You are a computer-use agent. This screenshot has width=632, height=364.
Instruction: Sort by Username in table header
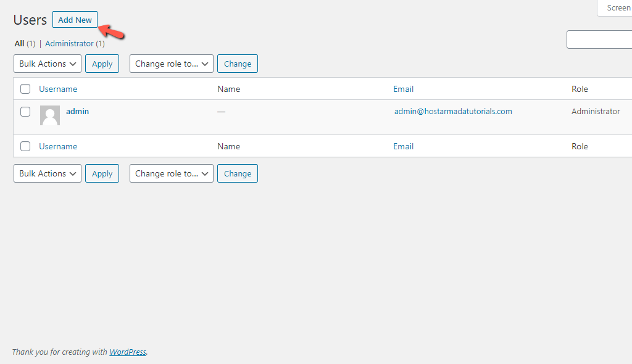[58, 89]
